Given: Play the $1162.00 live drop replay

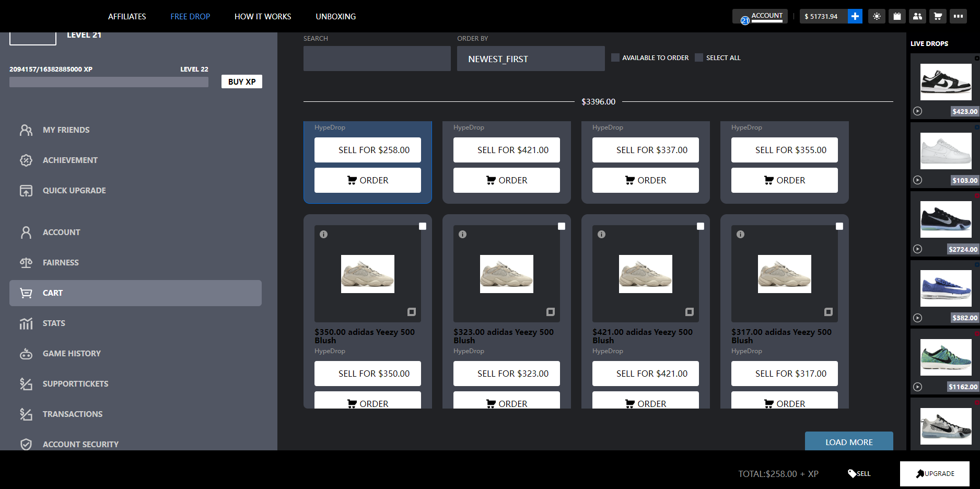Looking at the screenshot, I should tap(918, 387).
